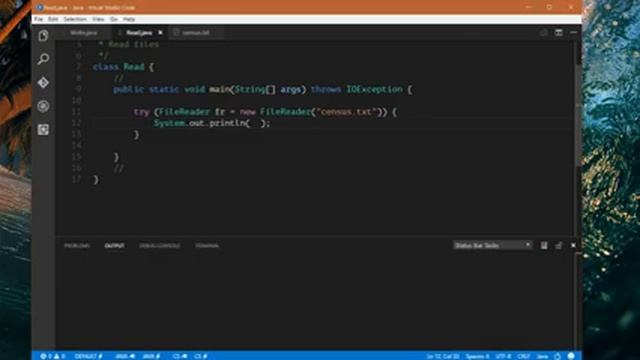Open the Extensions view in the activity bar
The width and height of the screenshot is (640, 360).
click(x=43, y=130)
